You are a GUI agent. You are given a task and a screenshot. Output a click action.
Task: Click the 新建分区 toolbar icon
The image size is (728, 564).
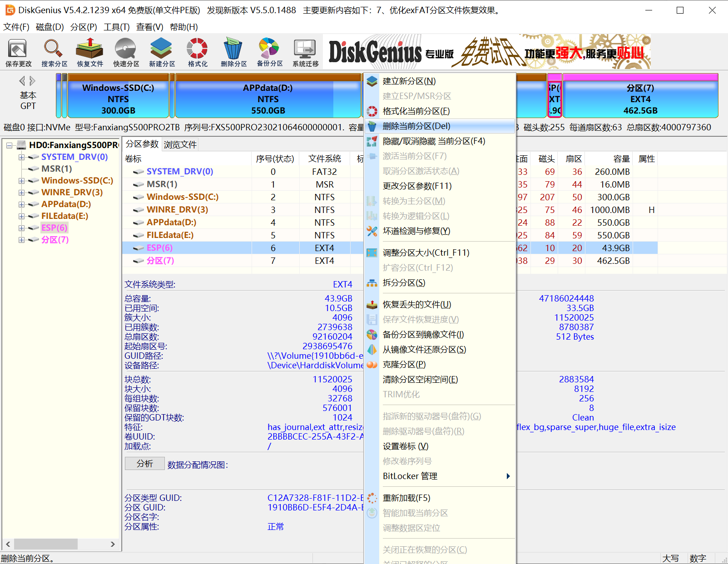pos(162,52)
